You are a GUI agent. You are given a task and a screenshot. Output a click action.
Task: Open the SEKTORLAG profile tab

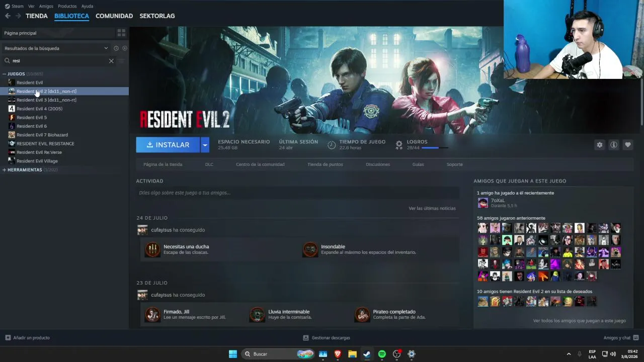tap(157, 16)
